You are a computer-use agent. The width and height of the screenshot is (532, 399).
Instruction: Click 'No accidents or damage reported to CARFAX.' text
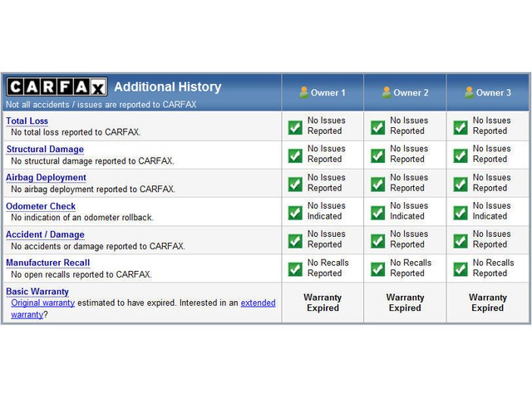(98, 246)
